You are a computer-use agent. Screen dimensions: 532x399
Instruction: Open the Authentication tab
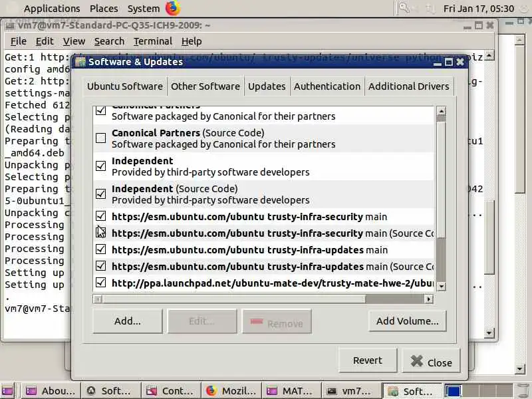[x=327, y=86]
